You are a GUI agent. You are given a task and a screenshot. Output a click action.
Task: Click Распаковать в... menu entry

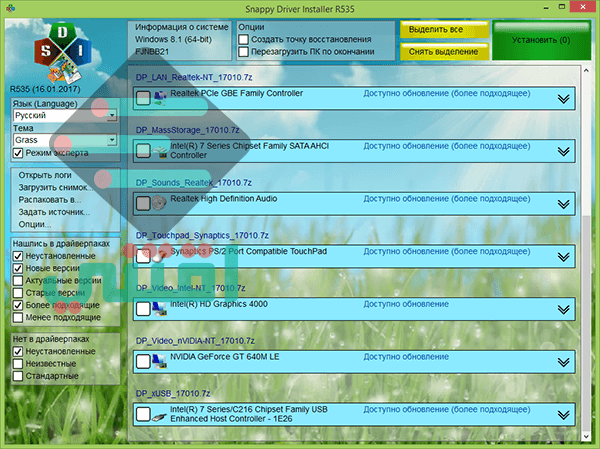pyautogui.click(x=50, y=200)
